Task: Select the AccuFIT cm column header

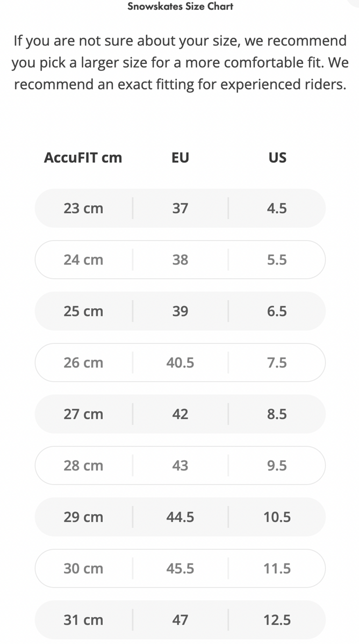Action: tap(83, 157)
